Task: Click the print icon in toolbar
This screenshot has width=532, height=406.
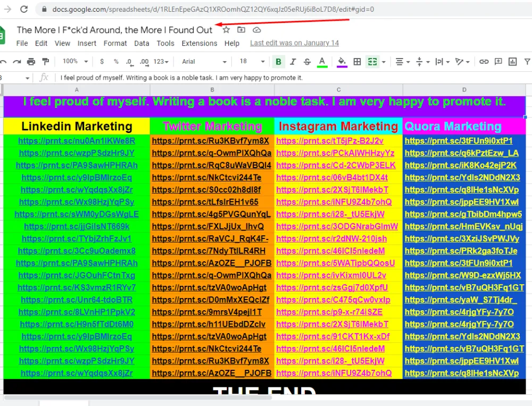Action: coord(31,62)
